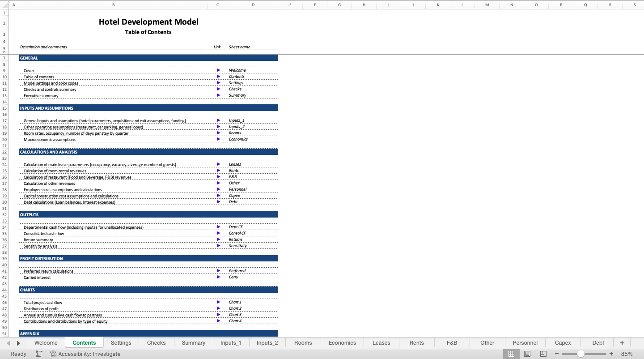The image size is (644, 359).
Task: Open the Personnel sheet tab
Action: 525,343
